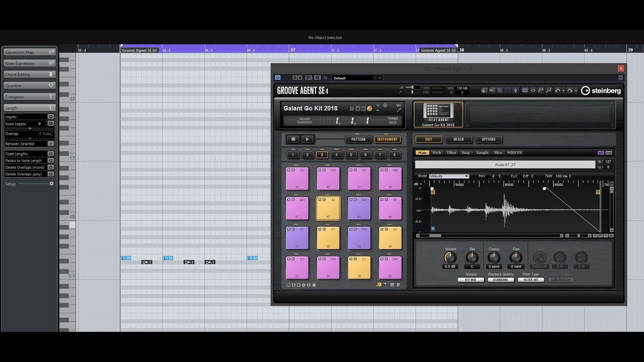Switch to the Amp tab

point(466,153)
